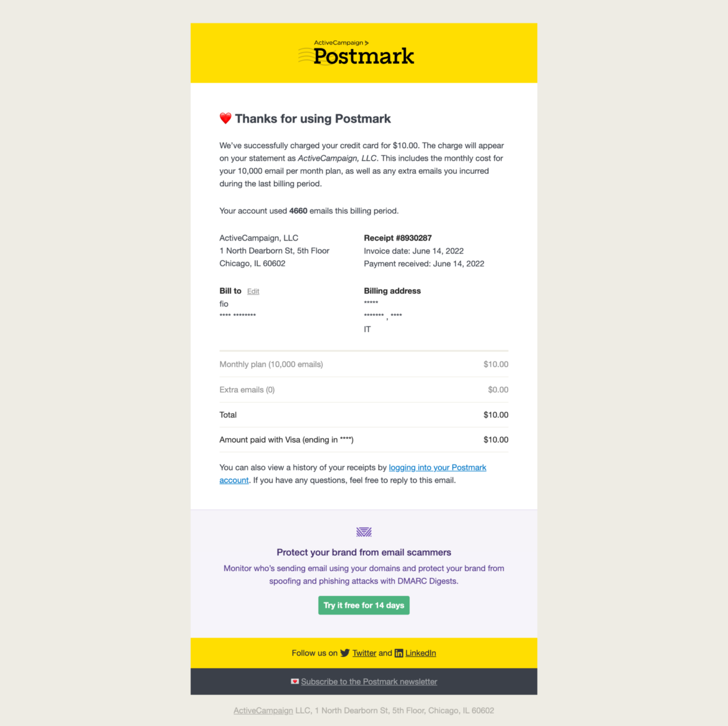Click the Twitter bird icon
The height and width of the screenshot is (726, 728).
(x=345, y=653)
